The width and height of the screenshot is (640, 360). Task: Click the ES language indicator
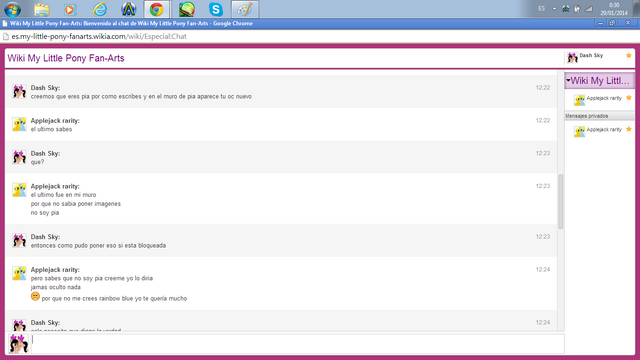[x=542, y=9]
